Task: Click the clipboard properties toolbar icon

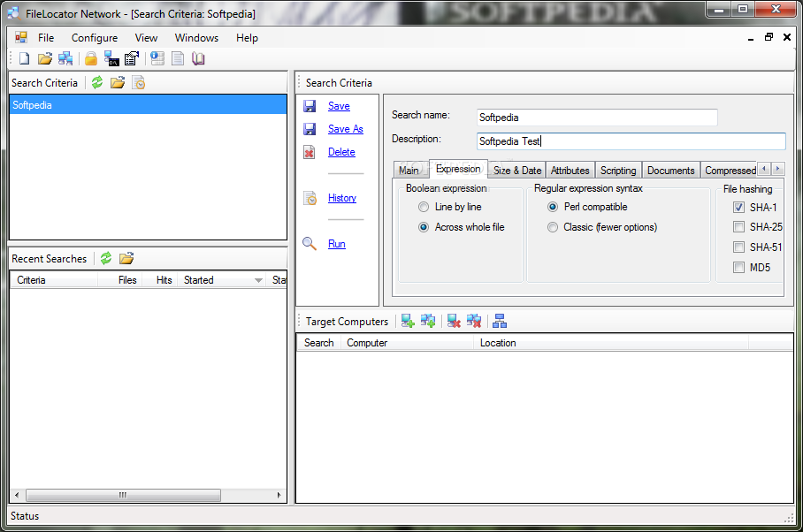Action: (x=132, y=59)
